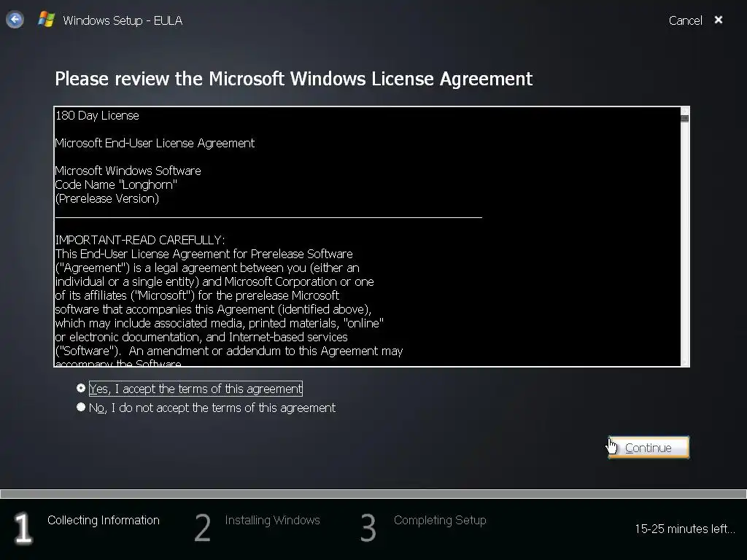Viewport: 747px width, 560px height.
Task: Click the Completing Setup step label
Action: [x=440, y=520]
